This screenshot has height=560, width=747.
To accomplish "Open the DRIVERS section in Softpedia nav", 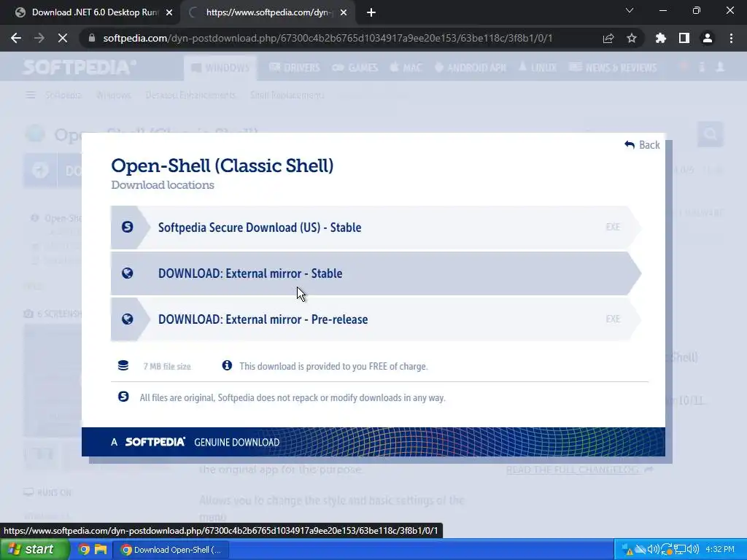I will (x=295, y=68).
